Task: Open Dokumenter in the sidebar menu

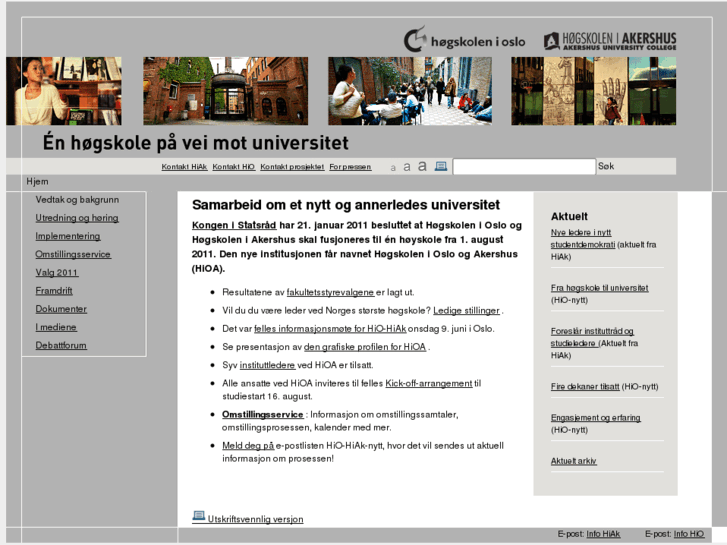Action: click(x=61, y=309)
